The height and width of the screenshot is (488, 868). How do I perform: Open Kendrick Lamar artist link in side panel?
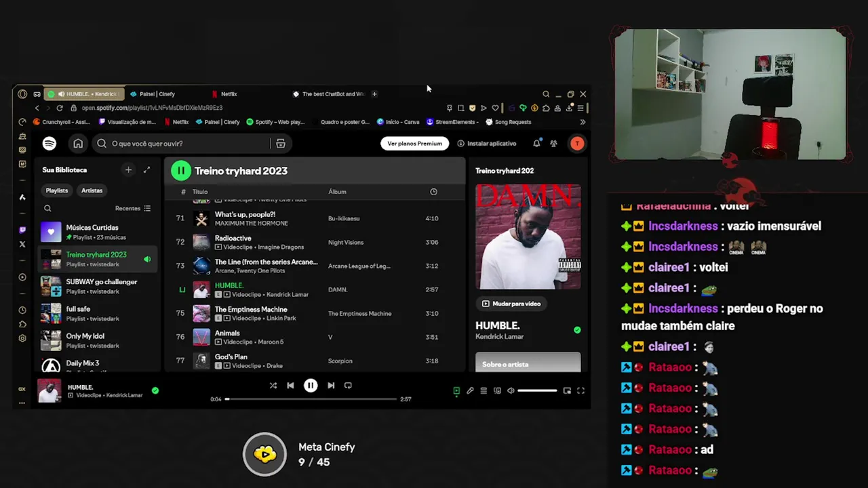coord(499,337)
